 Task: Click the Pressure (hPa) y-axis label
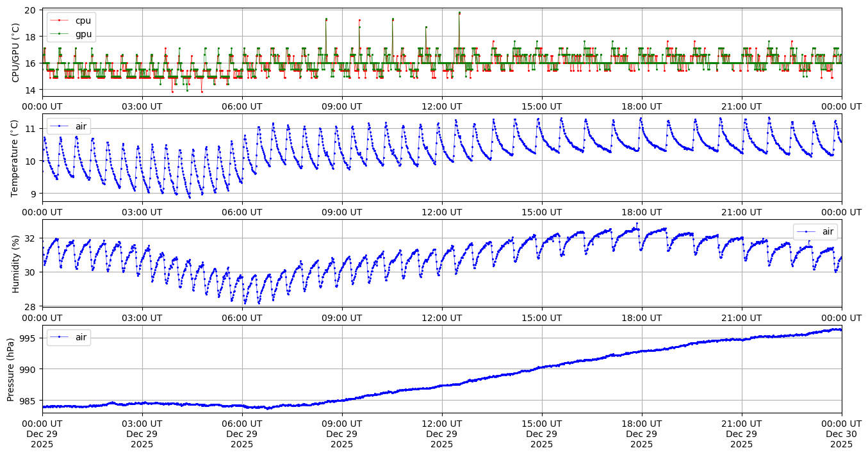tap(12, 368)
